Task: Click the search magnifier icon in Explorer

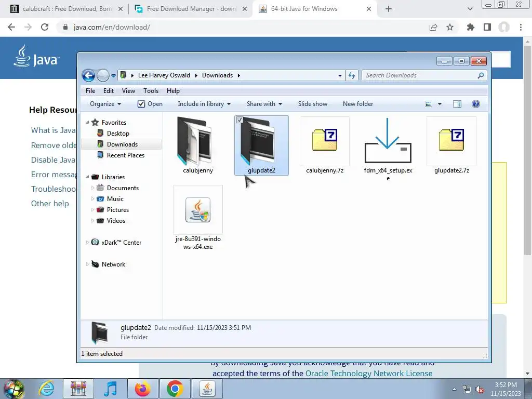Action: pyautogui.click(x=481, y=75)
